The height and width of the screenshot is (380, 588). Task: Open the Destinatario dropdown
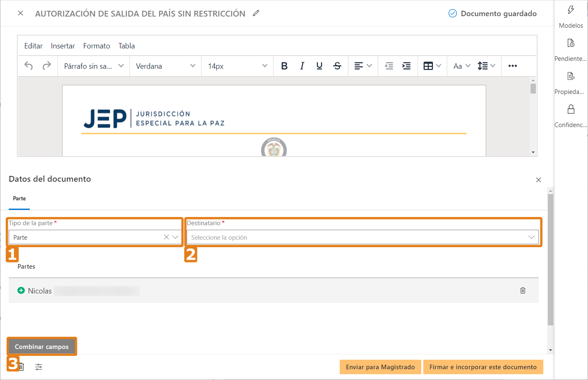[362, 237]
